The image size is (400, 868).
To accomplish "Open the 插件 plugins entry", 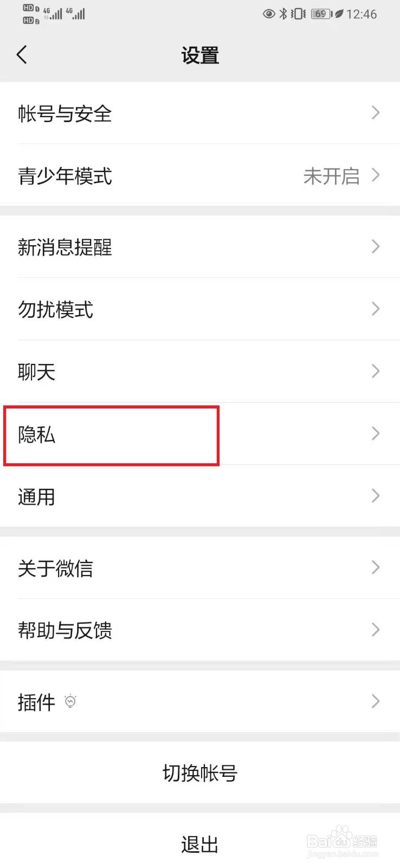I will pos(200,701).
